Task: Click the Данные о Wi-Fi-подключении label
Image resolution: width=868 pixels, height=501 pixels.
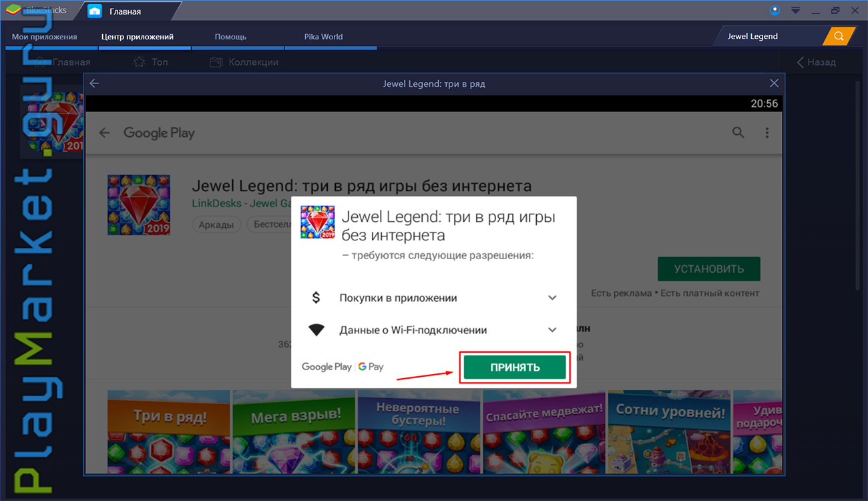Action: [413, 330]
